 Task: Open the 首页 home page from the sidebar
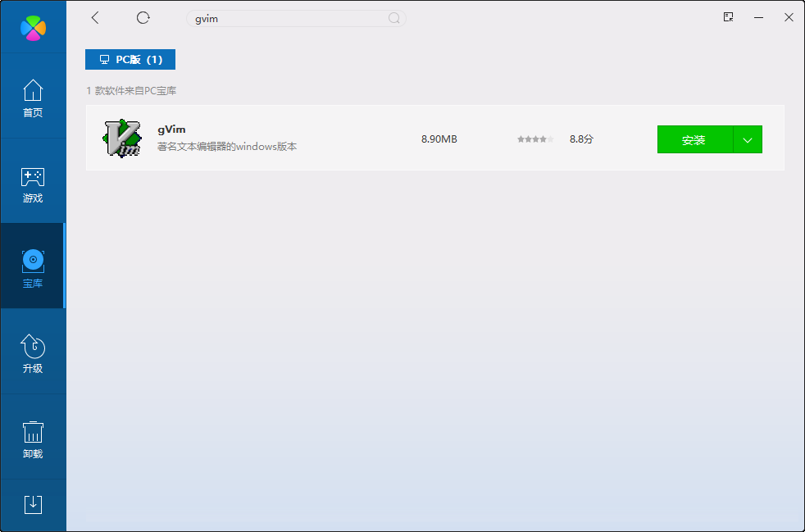click(33, 98)
